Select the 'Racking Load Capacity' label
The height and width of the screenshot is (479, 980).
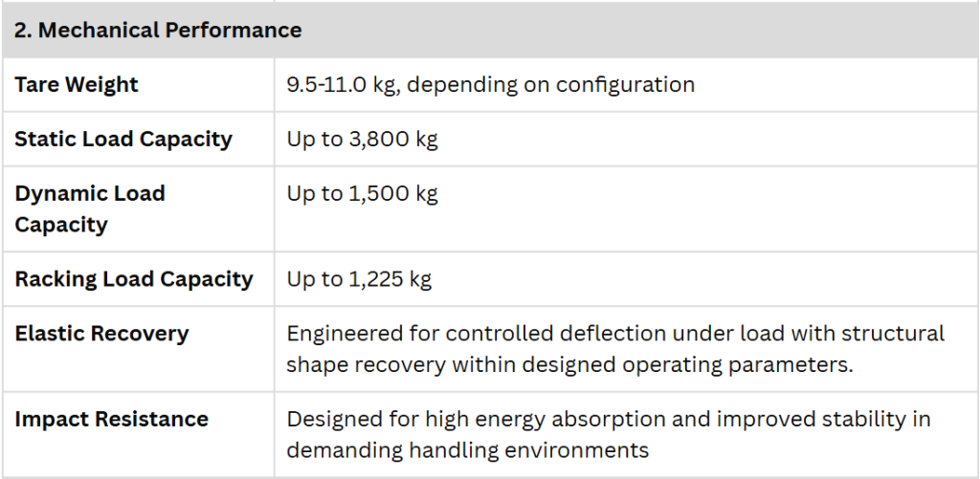(x=134, y=278)
